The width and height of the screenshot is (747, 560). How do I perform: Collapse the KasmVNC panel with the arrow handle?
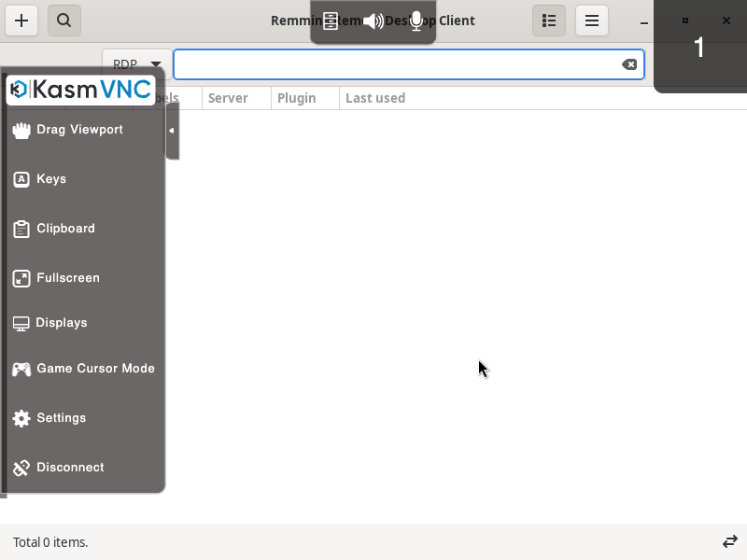pos(172,131)
